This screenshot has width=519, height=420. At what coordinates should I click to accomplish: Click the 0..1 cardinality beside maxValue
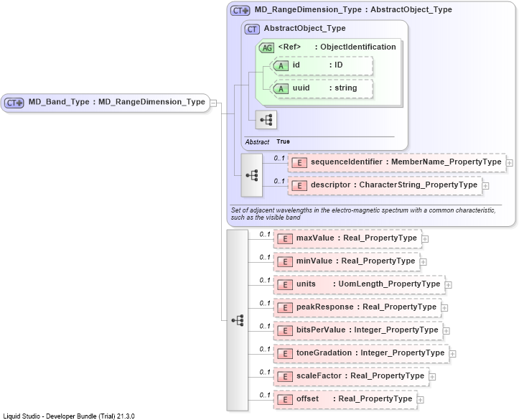click(x=265, y=234)
